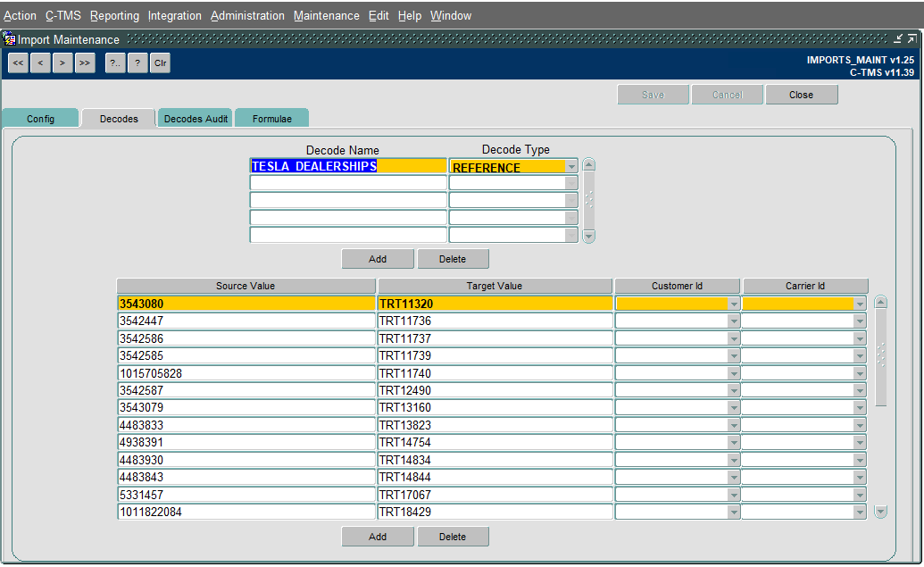Open the Reporting menu

click(x=115, y=16)
